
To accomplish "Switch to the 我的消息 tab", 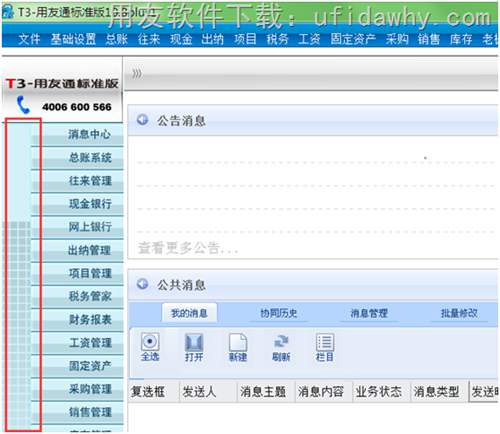I will click(189, 313).
